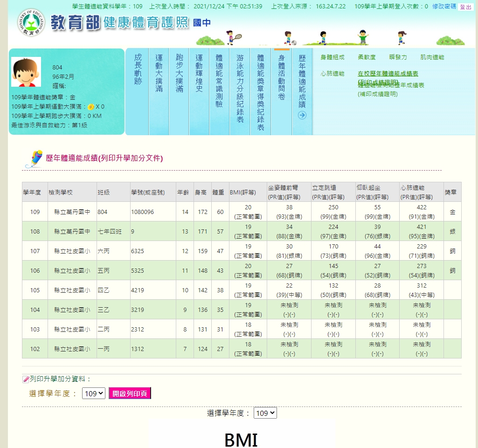This screenshot has width=478, height=448.
Task: Click the gold coin icon next to X 0
Action: (91, 107)
